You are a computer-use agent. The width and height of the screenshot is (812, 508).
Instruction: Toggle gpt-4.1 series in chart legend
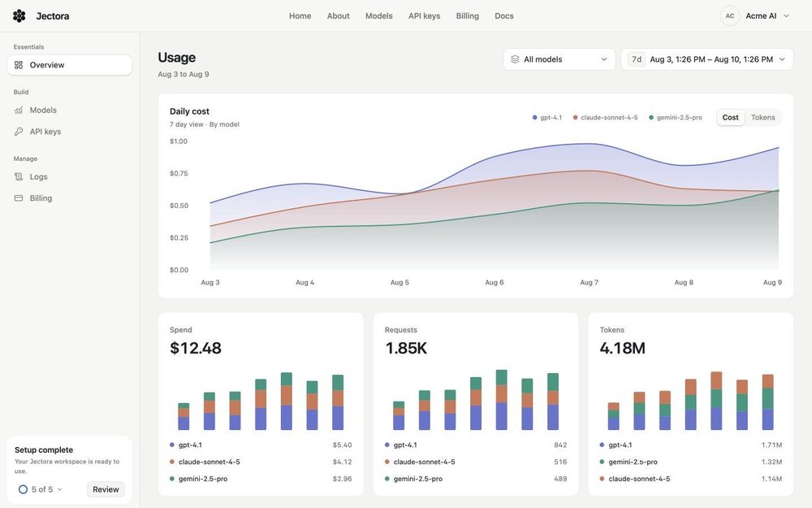(546, 118)
